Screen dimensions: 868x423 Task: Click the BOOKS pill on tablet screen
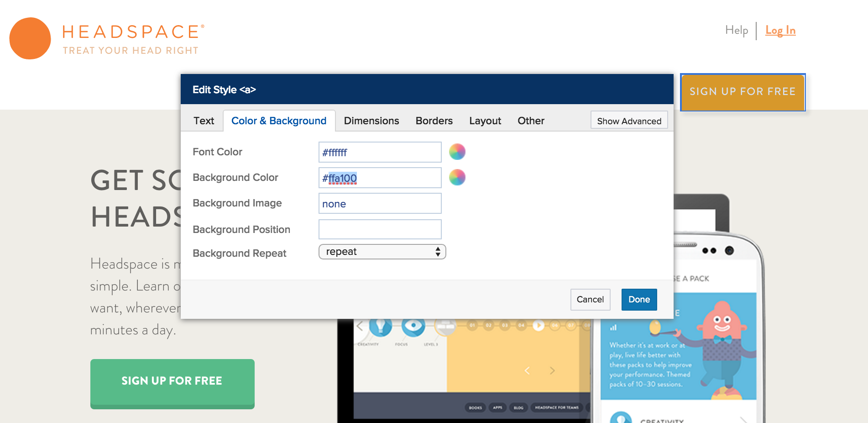pyautogui.click(x=475, y=407)
